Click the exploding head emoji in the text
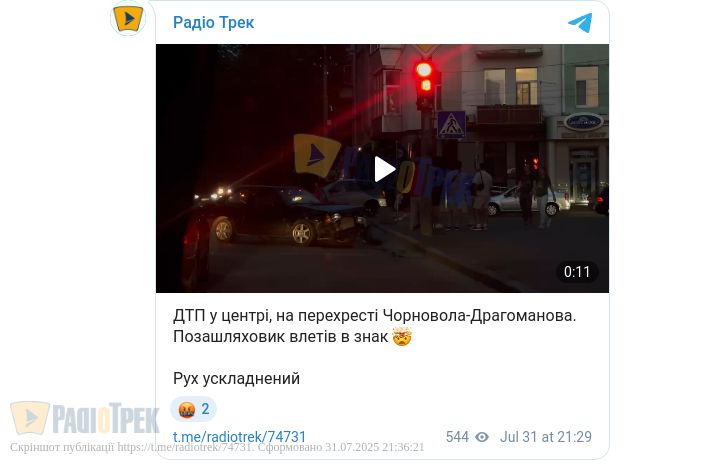The height and width of the screenshot is (465, 720). [402, 336]
